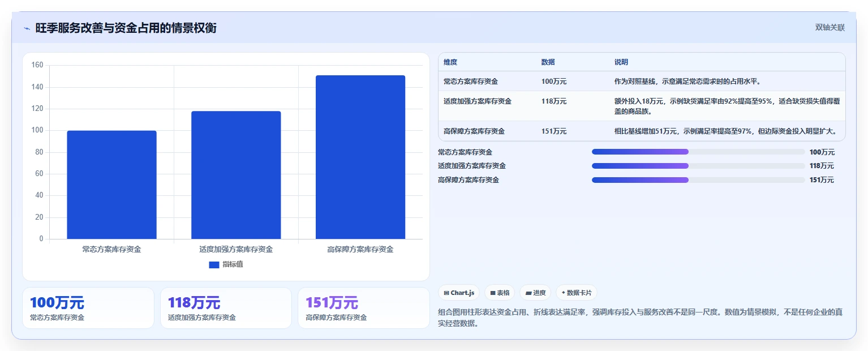The width and height of the screenshot is (868, 351).
Task: Click the 数据 column header
Action: pyautogui.click(x=548, y=62)
